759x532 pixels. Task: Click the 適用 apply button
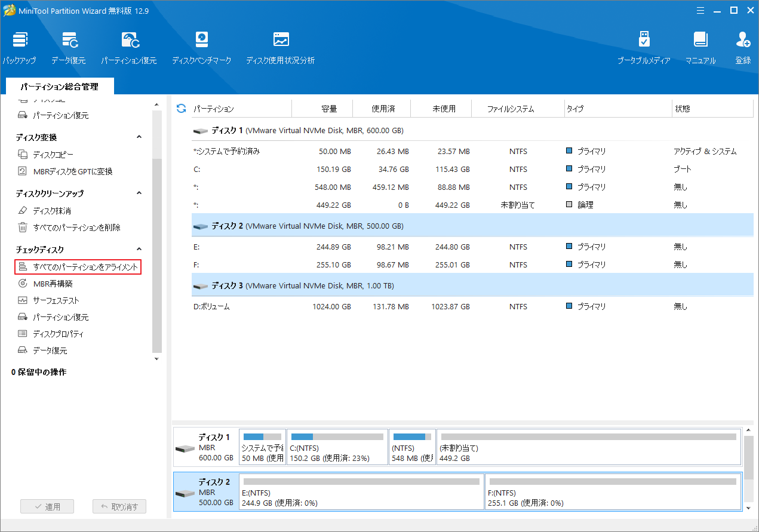pyautogui.click(x=47, y=506)
